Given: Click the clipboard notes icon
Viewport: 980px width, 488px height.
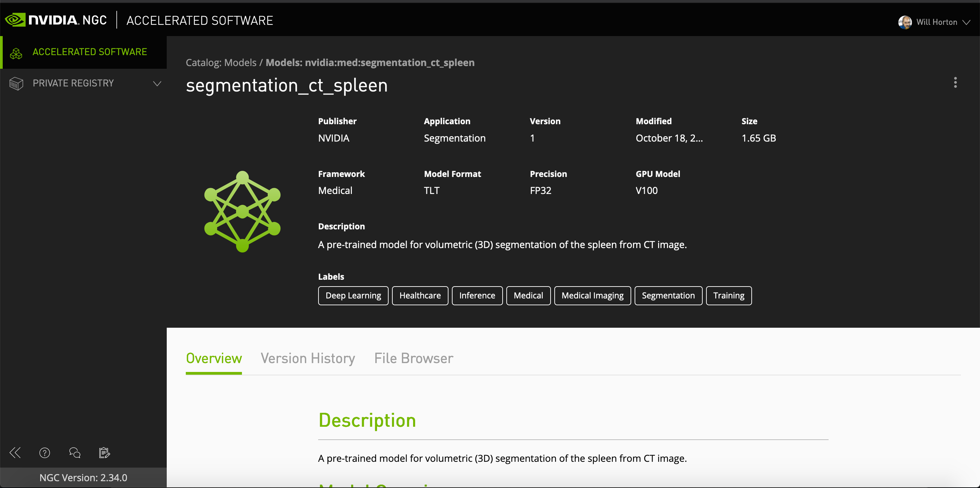Looking at the screenshot, I should (104, 453).
